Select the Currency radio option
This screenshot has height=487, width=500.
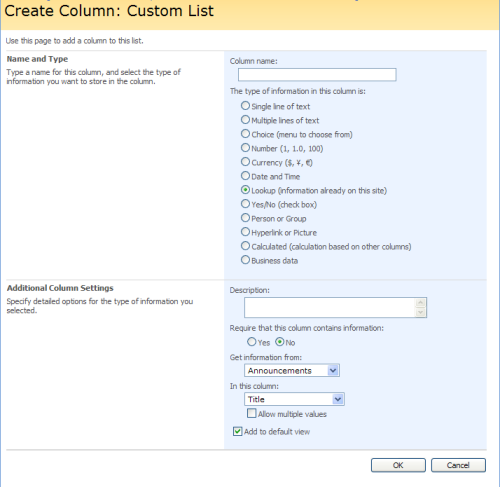245,162
